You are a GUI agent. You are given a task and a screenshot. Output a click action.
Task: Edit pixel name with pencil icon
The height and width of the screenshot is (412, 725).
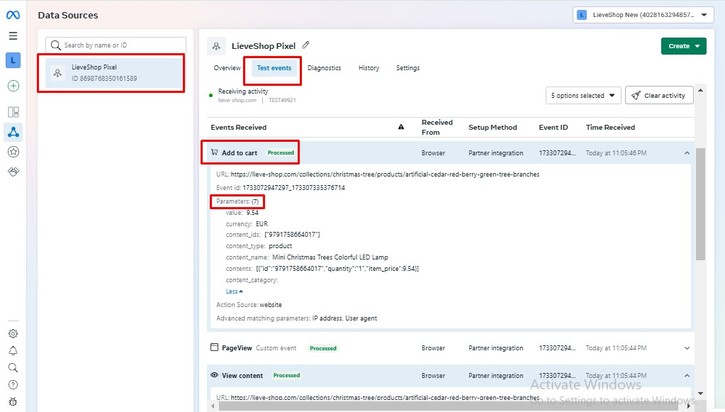pos(306,45)
